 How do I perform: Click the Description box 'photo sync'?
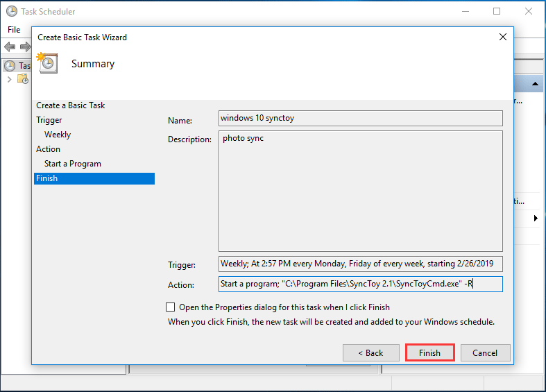(360, 191)
